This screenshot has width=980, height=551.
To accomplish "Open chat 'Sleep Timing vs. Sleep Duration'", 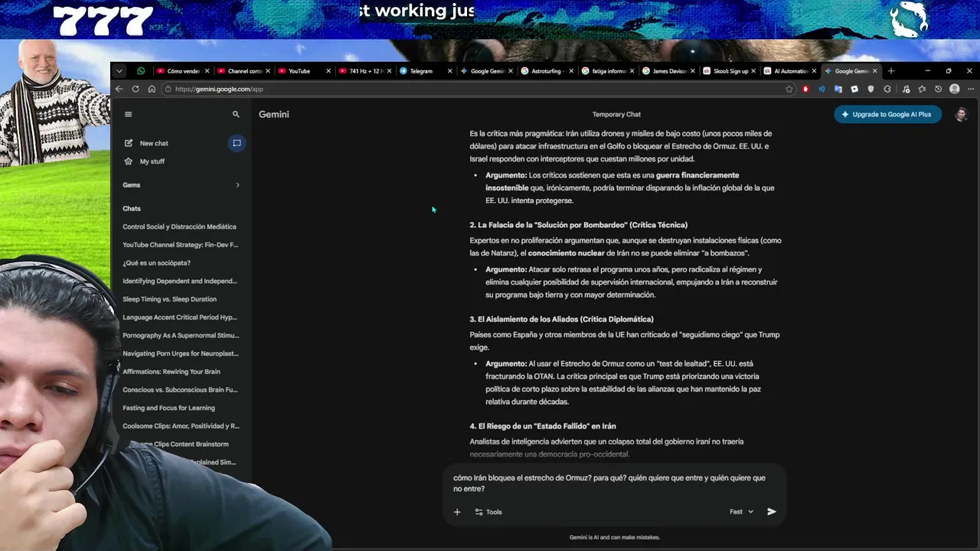I will (169, 299).
